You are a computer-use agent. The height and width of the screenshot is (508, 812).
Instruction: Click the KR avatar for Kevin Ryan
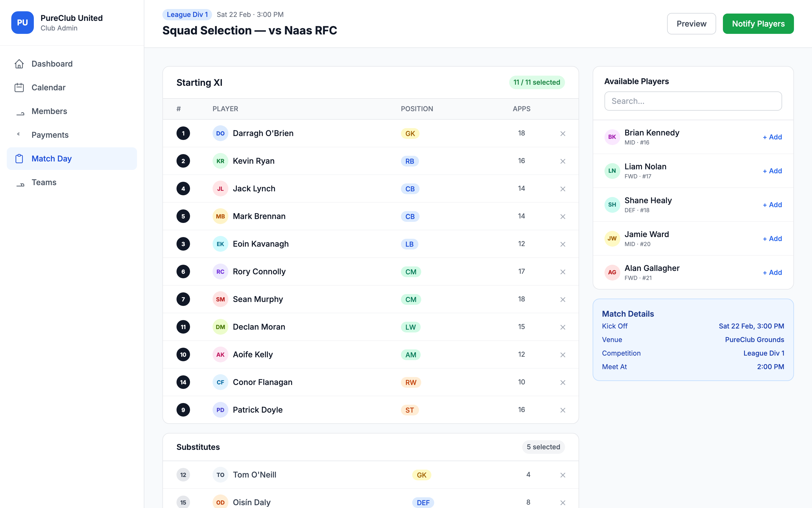coord(220,161)
